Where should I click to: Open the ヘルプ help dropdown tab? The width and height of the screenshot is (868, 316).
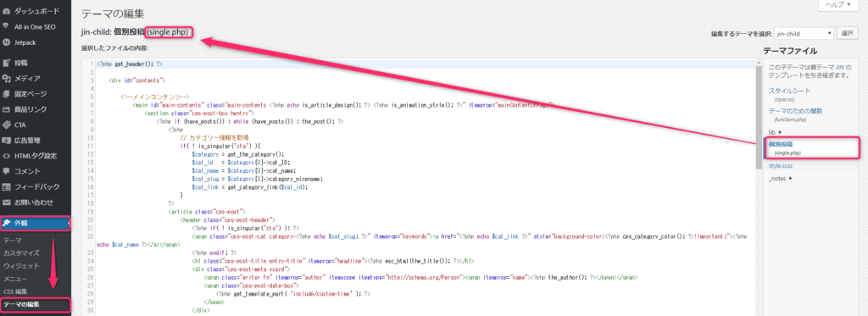point(838,4)
